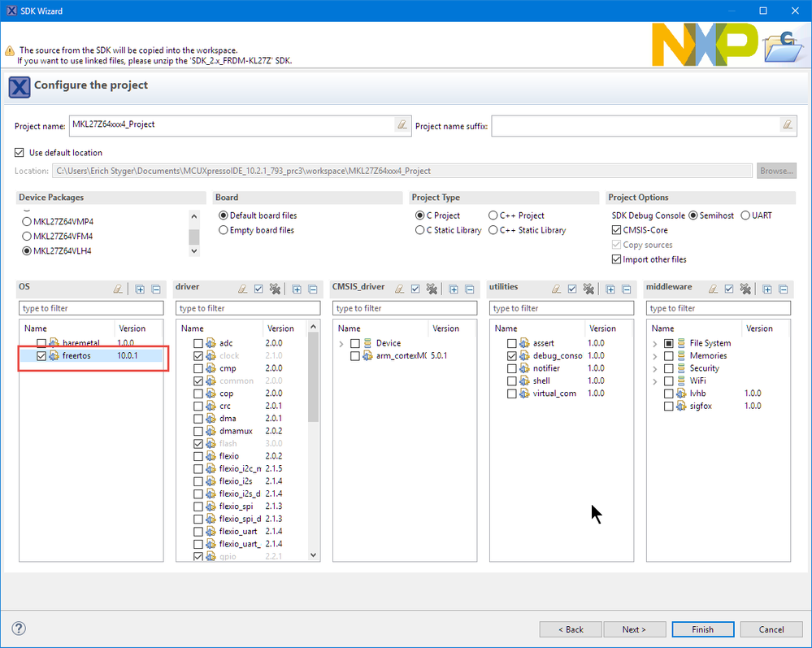
Task: Uncheck all components in the middleware panel
Action: (x=745, y=289)
